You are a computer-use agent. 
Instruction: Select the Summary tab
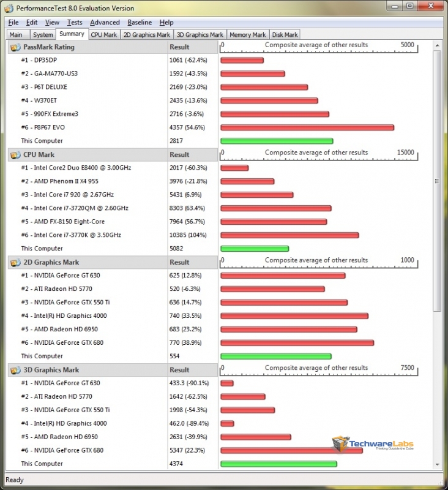tap(72, 34)
